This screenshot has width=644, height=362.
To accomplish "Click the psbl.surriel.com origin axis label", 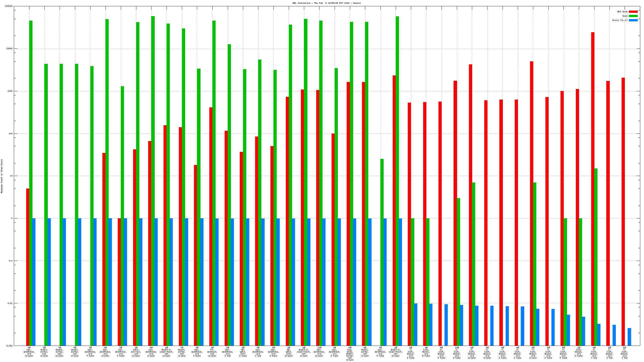I will pyautogui.click(x=136, y=352).
